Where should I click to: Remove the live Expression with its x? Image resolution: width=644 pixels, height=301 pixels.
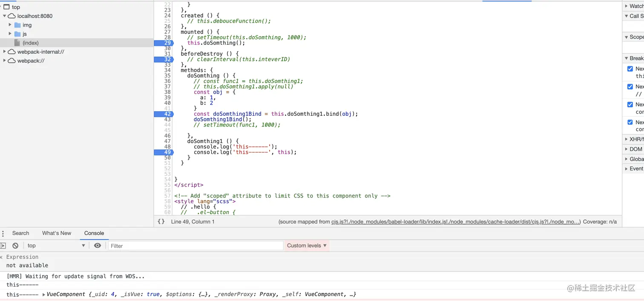pos(1,257)
